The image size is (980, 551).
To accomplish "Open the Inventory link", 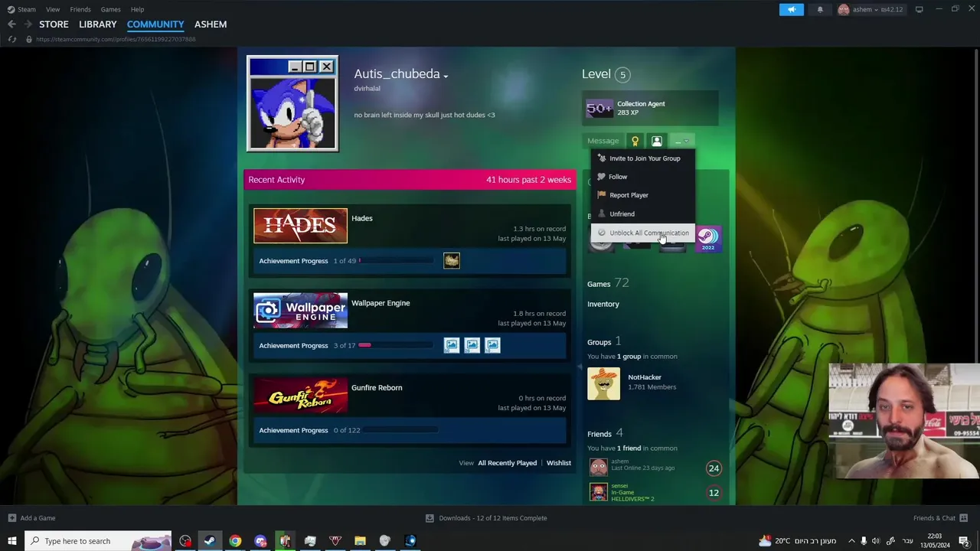I will pos(603,304).
